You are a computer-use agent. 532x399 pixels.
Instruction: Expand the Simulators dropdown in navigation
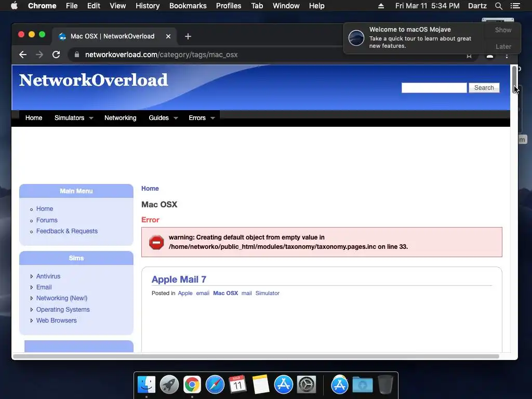(x=91, y=118)
